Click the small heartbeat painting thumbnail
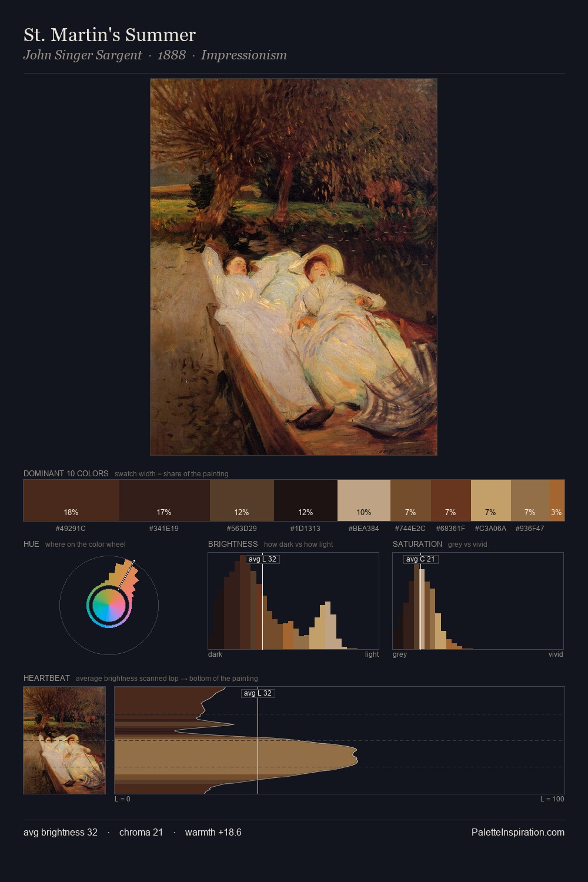 click(65, 740)
